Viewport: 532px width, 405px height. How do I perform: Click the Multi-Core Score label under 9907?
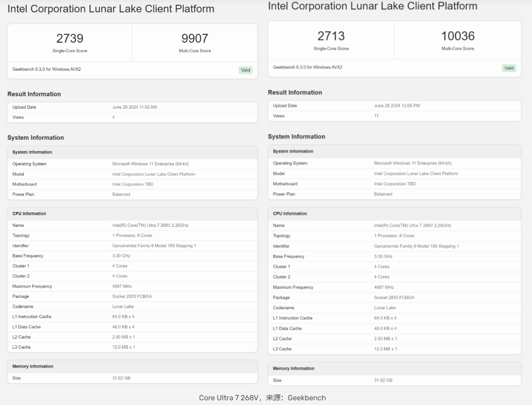195,51
